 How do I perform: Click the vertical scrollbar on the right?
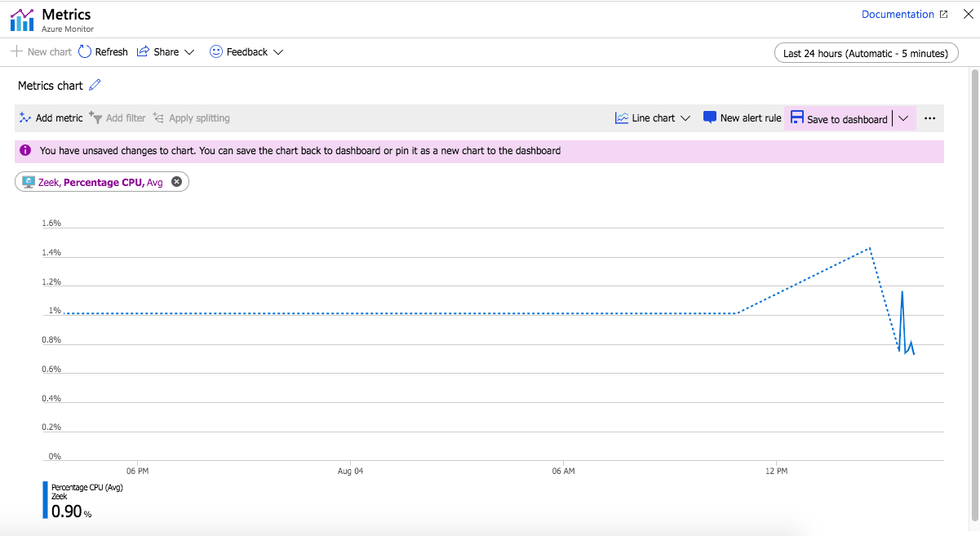coord(974,294)
